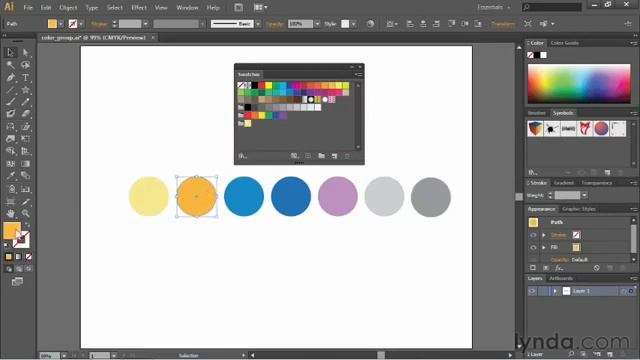The image size is (640, 360).
Task: Click Add New Effect fx icon
Action: click(x=559, y=268)
